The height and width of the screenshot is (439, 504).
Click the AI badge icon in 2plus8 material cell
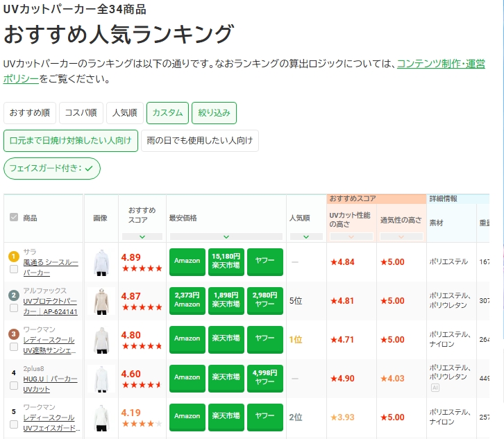435,388
